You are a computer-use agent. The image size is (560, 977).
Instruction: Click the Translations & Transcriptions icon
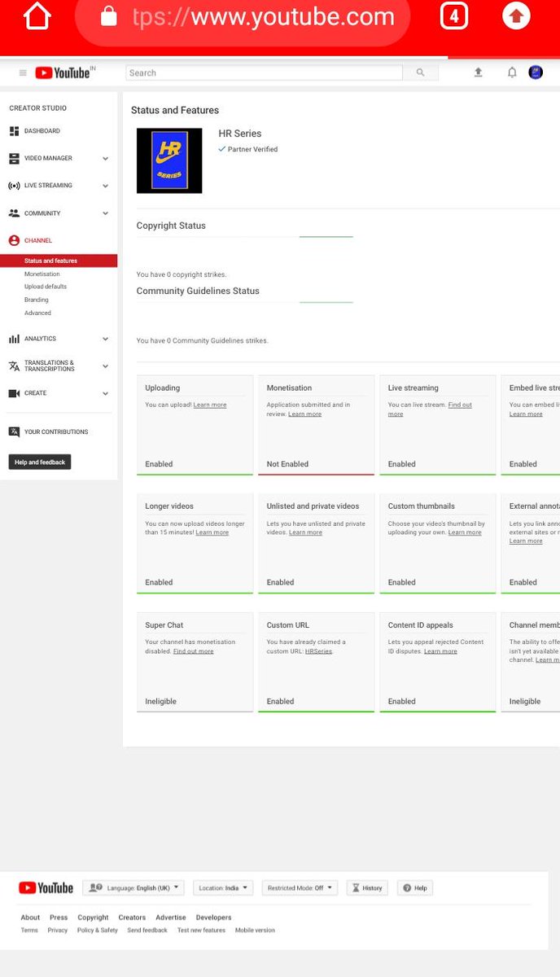[14, 366]
